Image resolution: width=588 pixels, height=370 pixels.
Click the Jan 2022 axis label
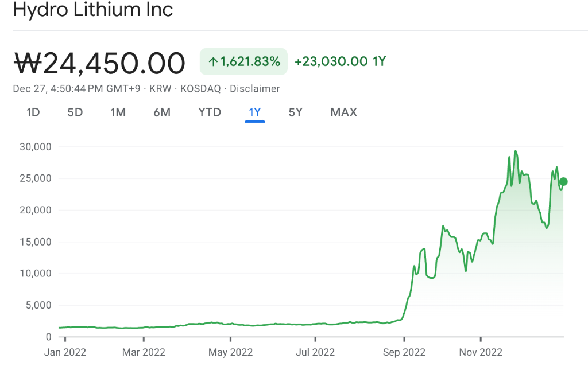click(x=65, y=352)
